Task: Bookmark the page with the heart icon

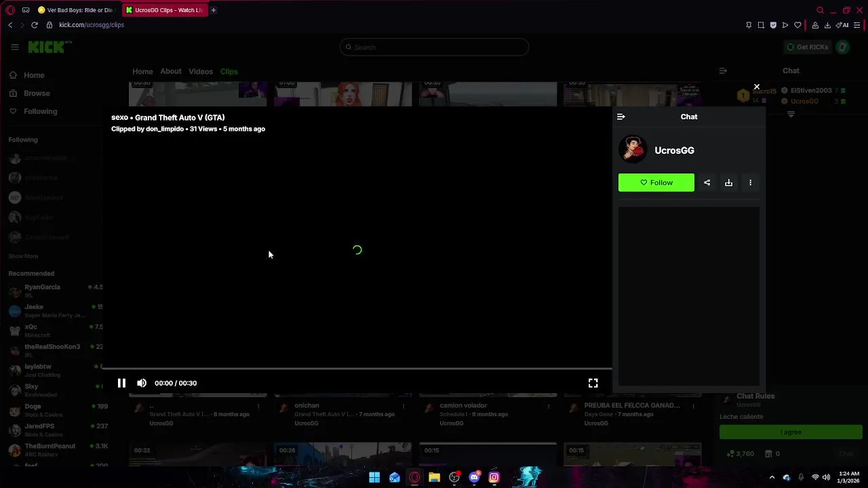Action: point(797,25)
